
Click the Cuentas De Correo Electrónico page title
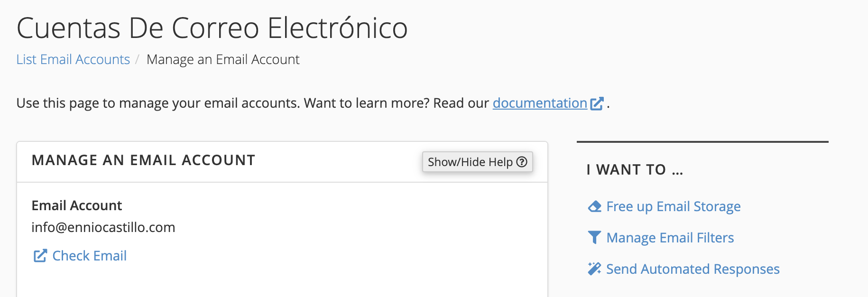(x=212, y=28)
